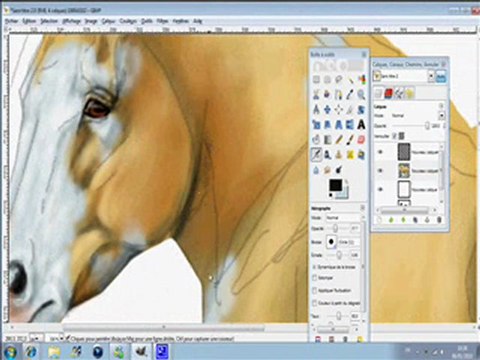The width and height of the screenshot is (480, 360).
Task: Open the unit dropdown in status bar
Action: pyautogui.click(x=35, y=338)
